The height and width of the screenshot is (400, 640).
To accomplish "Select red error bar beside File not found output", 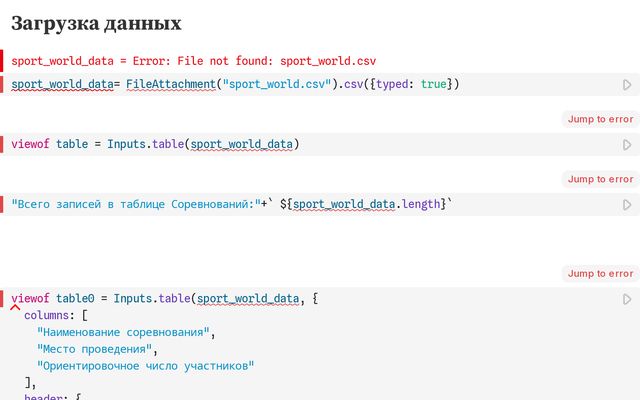I will click(2, 61).
